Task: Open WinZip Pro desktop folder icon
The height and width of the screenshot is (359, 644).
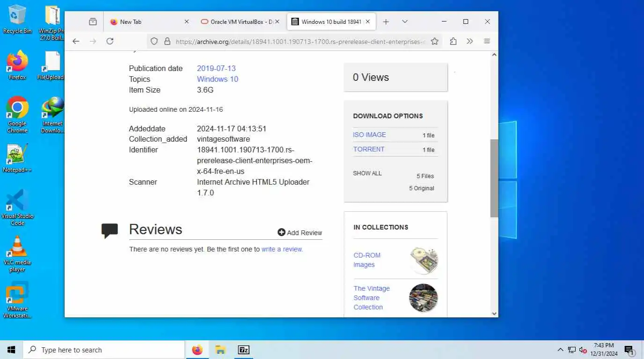Action: tap(52, 22)
